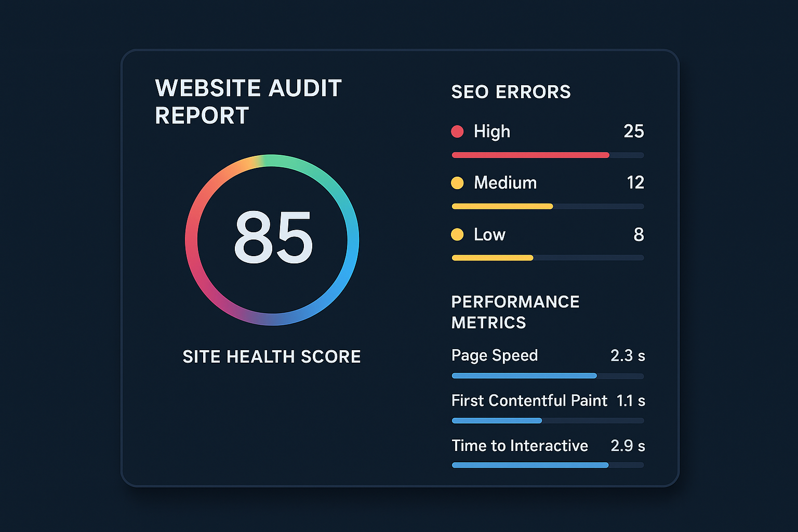Viewport: 798px width, 532px height.
Task: Click the 2.9 s interactive value
Action: [x=628, y=446]
